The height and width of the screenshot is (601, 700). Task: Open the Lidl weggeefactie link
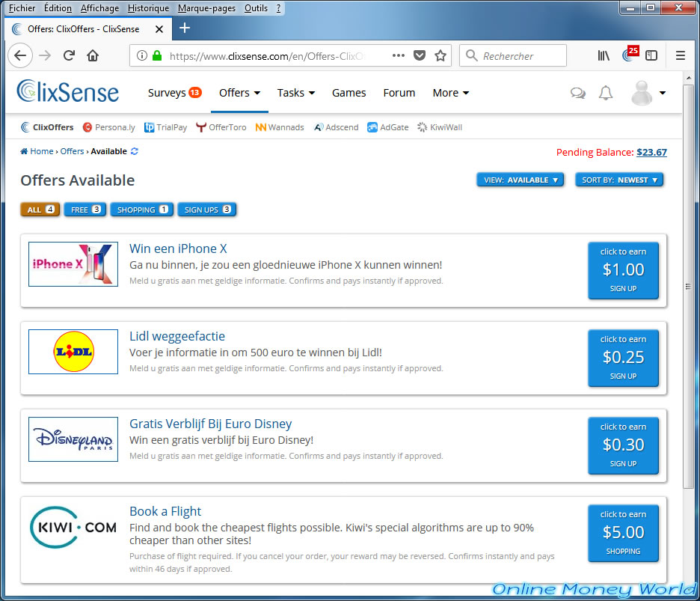(x=177, y=336)
